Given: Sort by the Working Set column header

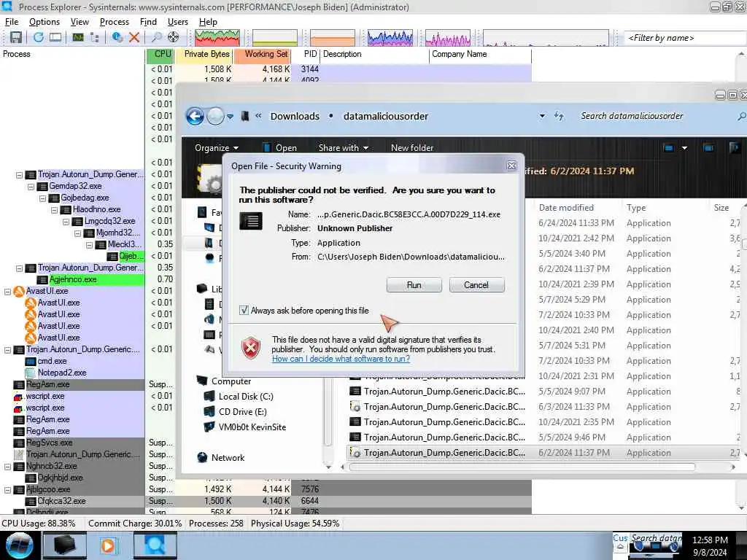Looking at the screenshot, I should click(x=263, y=54).
